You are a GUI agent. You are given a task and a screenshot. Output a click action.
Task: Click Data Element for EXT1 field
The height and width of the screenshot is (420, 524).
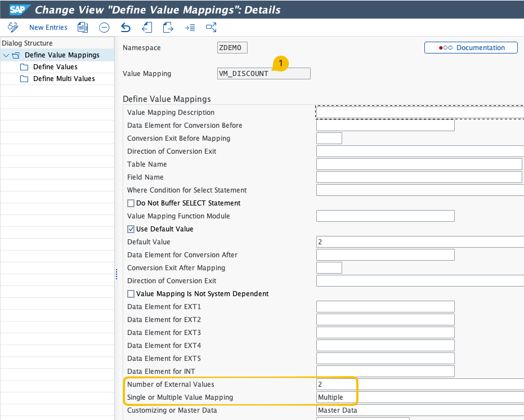click(x=386, y=307)
